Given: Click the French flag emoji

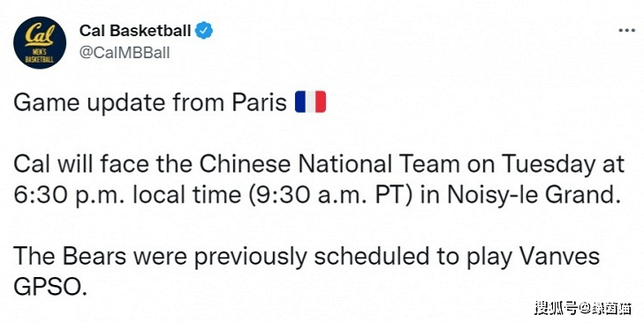Looking at the screenshot, I should coord(310,101).
